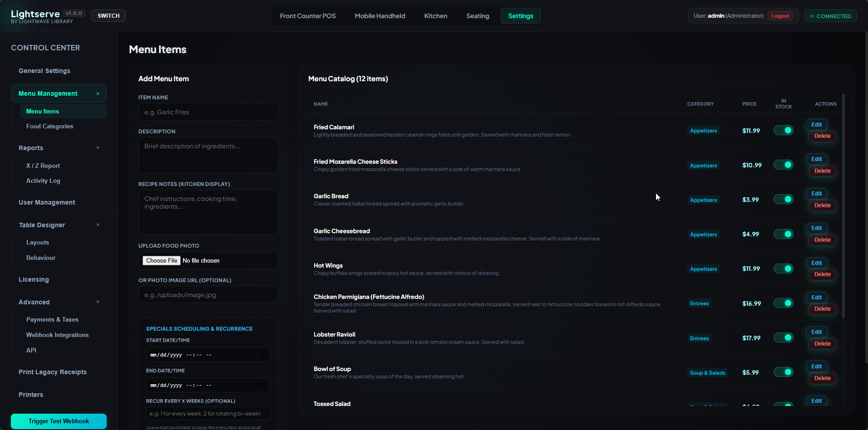Toggle in-stock switch for Chicken Parmigiana
868x430 pixels.
(x=783, y=303)
